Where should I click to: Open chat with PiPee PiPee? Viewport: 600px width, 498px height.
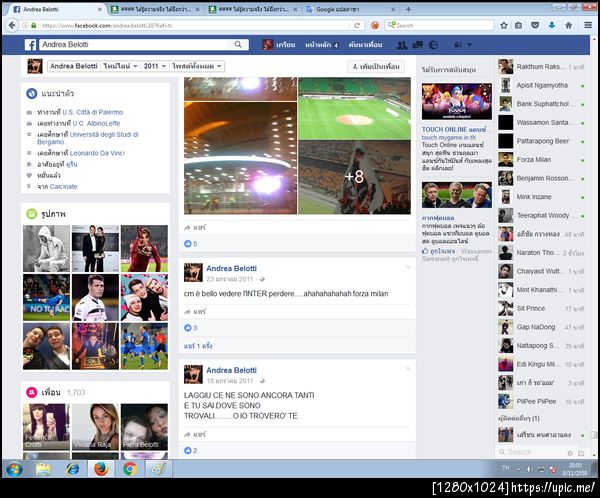point(542,401)
